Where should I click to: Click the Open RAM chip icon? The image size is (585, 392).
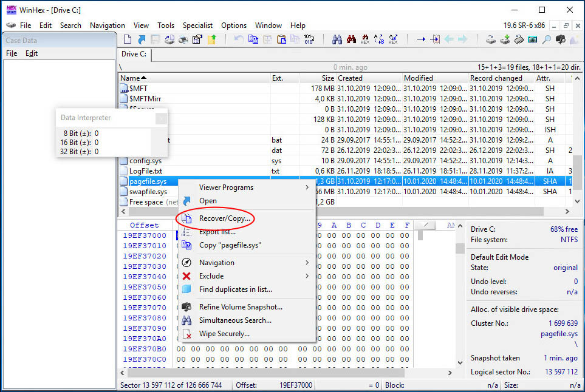(519, 39)
